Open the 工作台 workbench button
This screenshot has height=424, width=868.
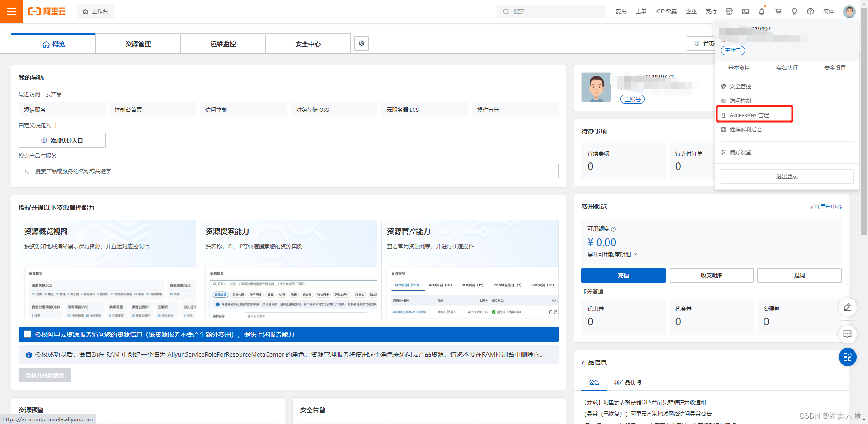coord(95,11)
